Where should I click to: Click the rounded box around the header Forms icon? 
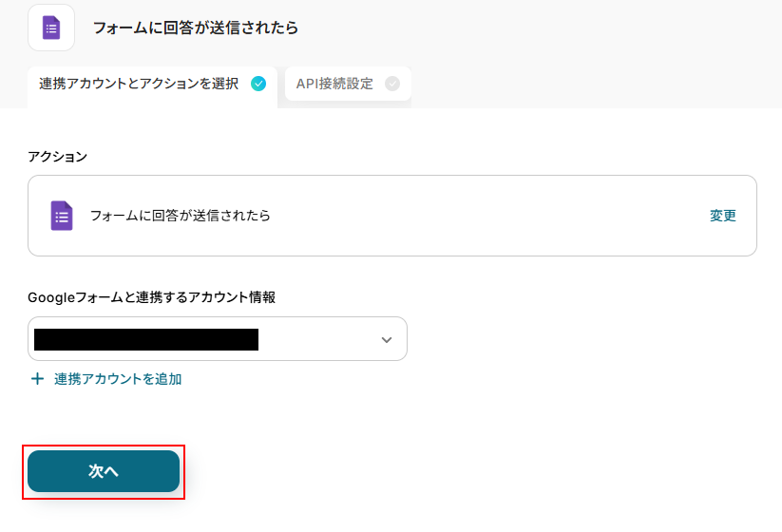pos(51,28)
